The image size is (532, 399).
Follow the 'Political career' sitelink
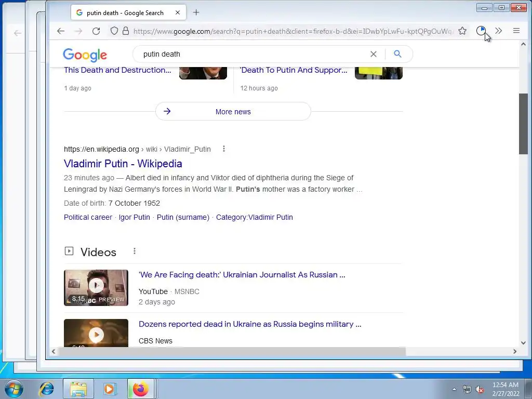(88, 217)
